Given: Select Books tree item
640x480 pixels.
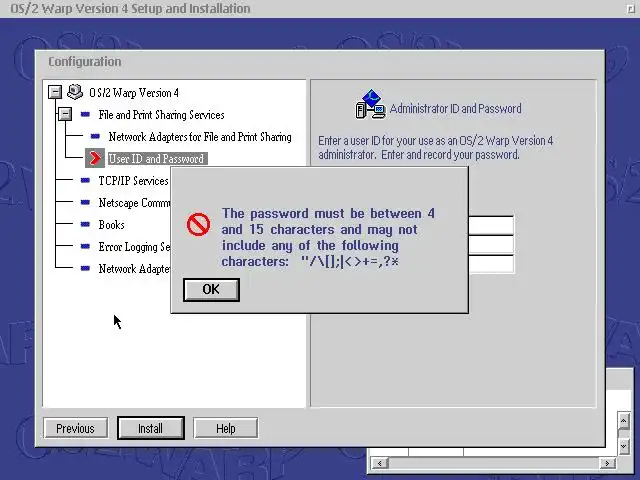Looking at the screenshot, I should click(x=111, y=225).
